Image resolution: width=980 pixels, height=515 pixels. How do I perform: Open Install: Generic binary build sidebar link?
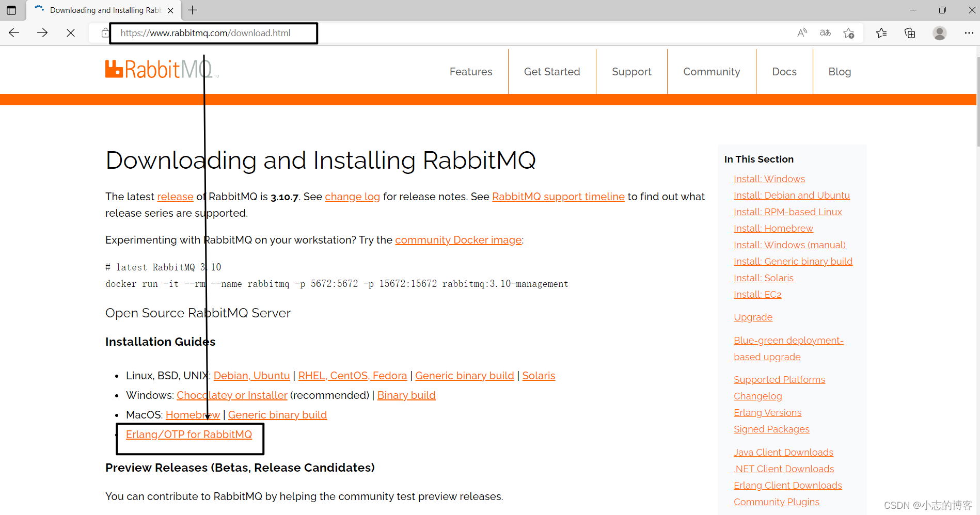pyautogui.click(x=793, y=262)
